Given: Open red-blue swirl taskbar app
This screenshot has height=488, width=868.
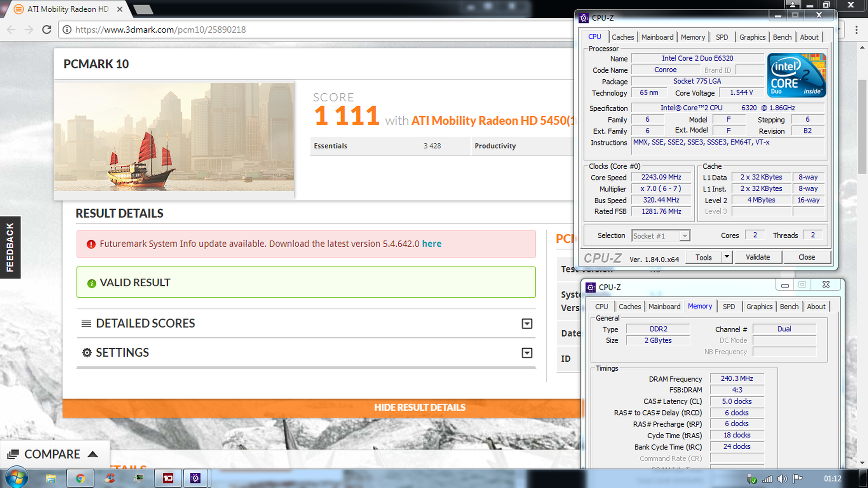Looking at the screenshot, I should pos(110,478).
